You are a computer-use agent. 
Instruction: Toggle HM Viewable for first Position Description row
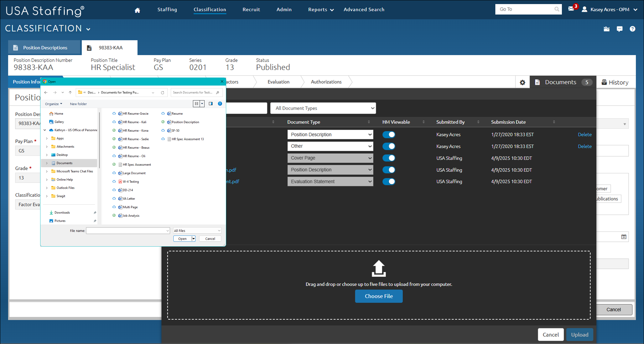388,135
